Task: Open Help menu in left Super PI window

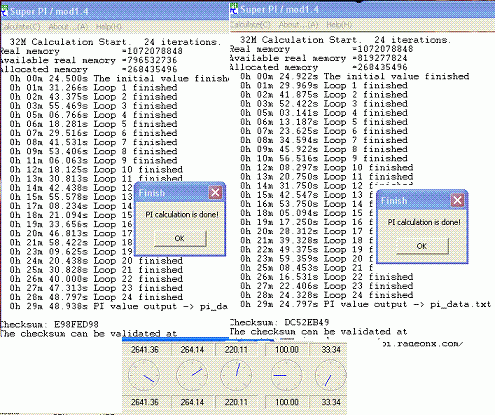Action: coord(108,27)
